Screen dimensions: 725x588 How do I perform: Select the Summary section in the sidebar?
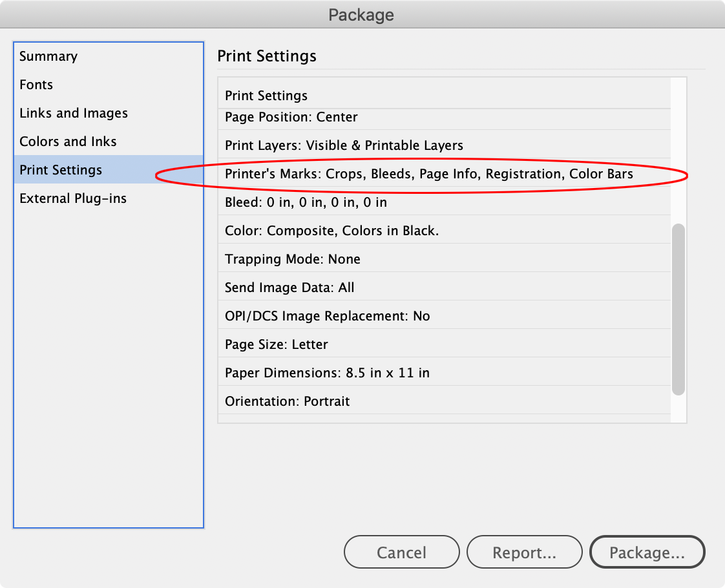[48, 56]
